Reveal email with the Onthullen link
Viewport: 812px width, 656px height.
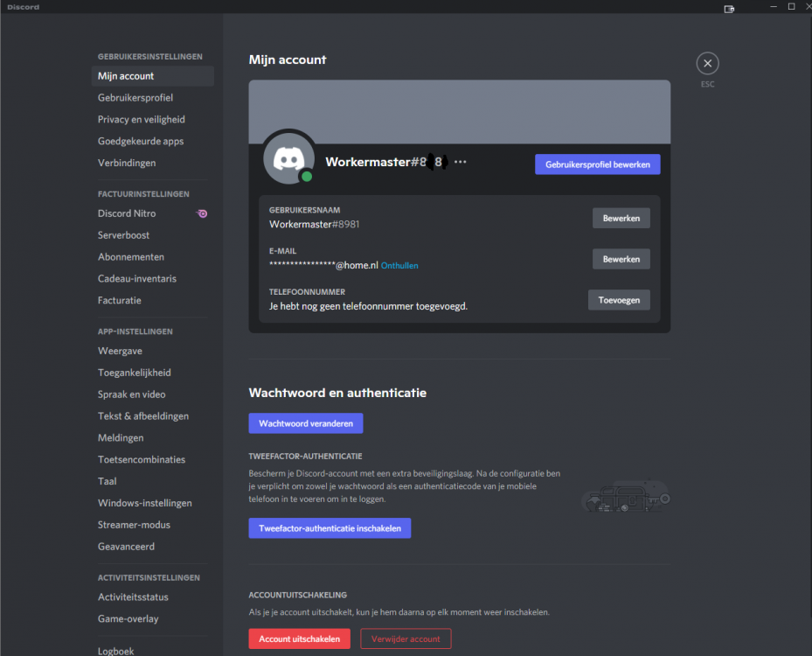(399, 265)
